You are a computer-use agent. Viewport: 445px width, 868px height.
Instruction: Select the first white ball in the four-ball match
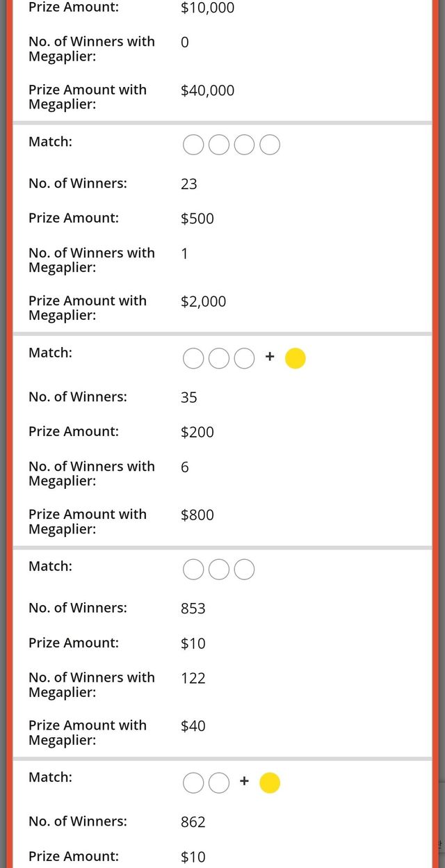193,145
